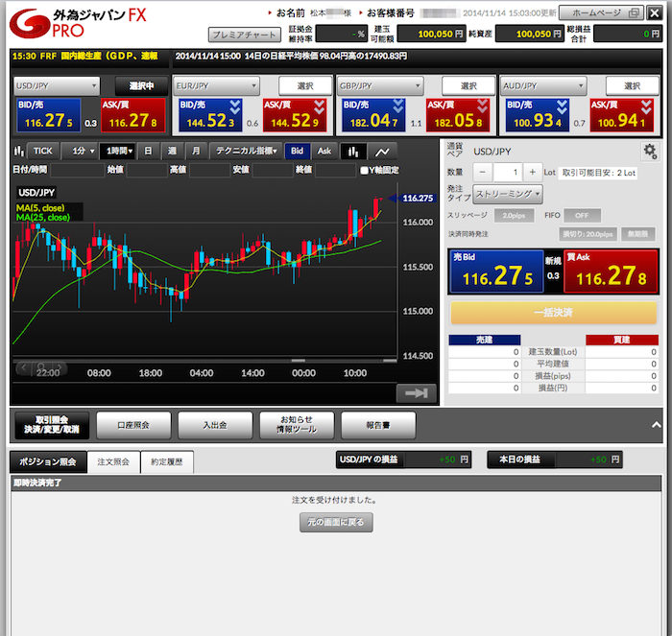Increase lot quantity with plus button
Screen dimensions: 672x636
532,172
